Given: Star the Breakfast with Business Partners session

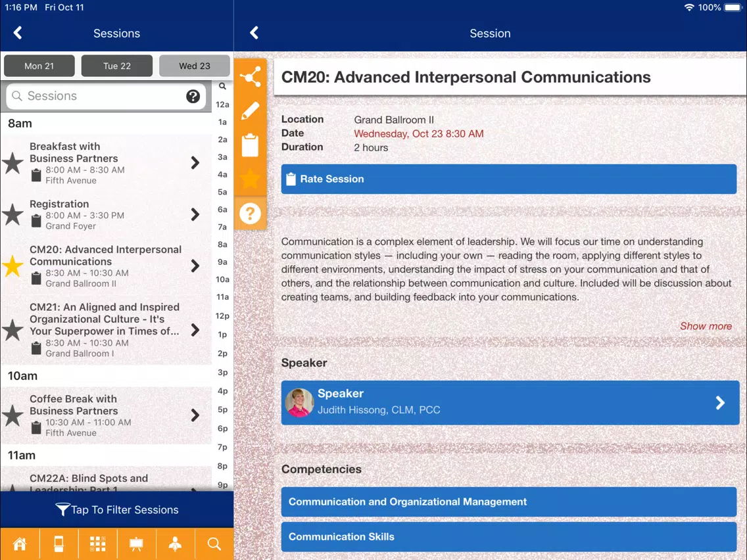Looking at the screenshot, I should pos(13,163).
